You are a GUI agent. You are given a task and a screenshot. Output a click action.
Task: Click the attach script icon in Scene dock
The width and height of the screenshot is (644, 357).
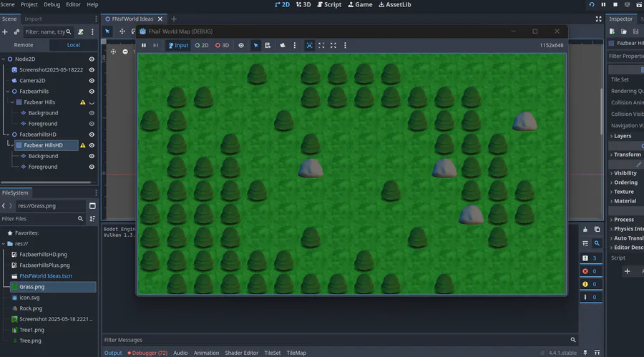(x=81, y=31)
